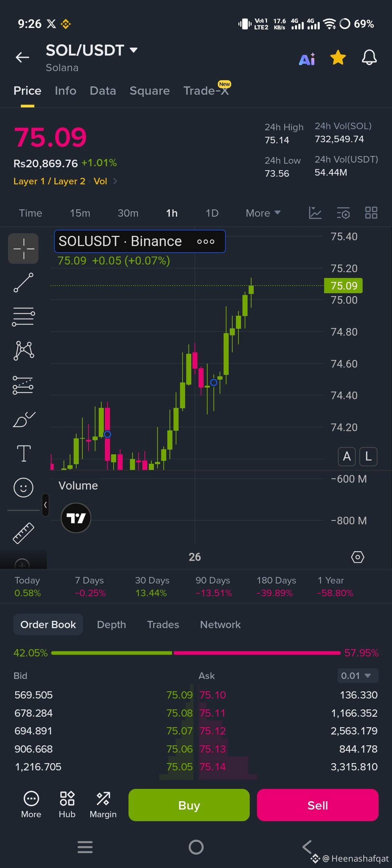This screenshot has width=392, height=868.
Task: Select ask price 75.14
Action: 213,767
